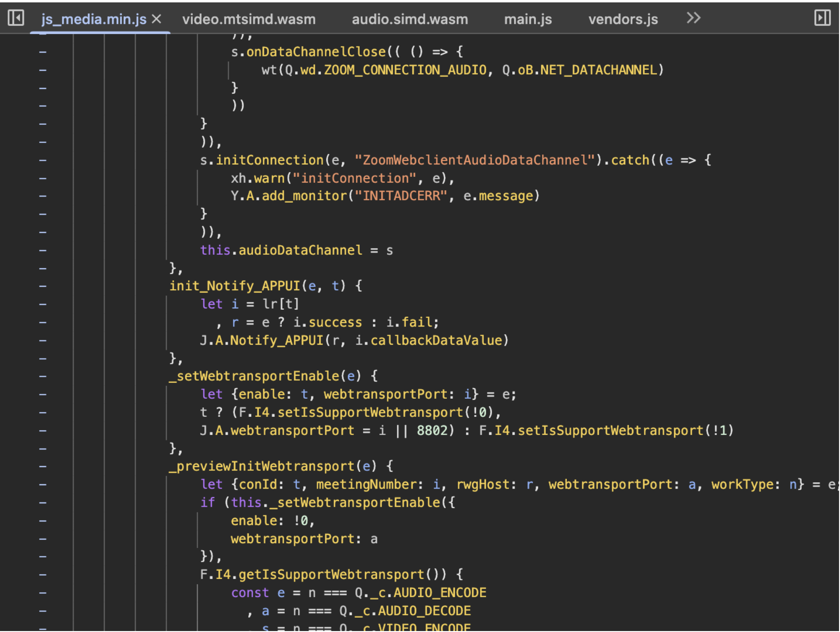Image resolution: width=840 pixels, height=632 pixels.
Task: Click on "let i = lr[t]" line
Action: [x=250, y=305]
